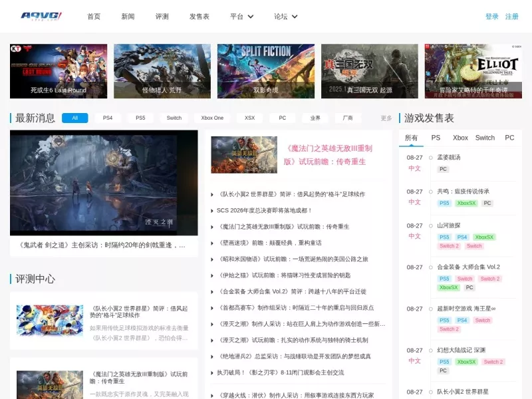This screenshot has height=399, width=532.
Task: Expand the 论坛 dropdown chevron
Action: coord(295,17)
